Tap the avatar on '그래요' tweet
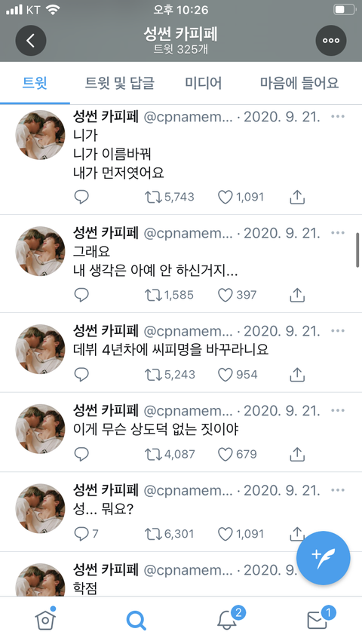 tap(40, 251)
